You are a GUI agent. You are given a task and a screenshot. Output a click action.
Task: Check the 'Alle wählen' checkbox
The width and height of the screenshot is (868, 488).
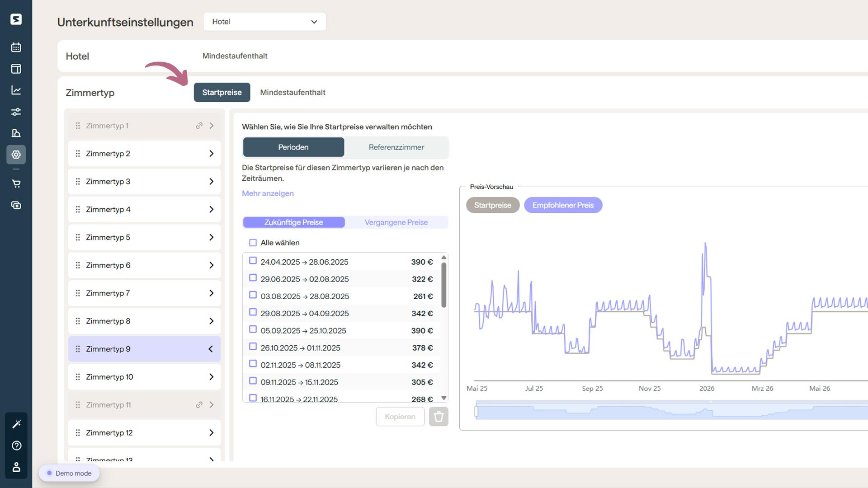pos(253,243)
